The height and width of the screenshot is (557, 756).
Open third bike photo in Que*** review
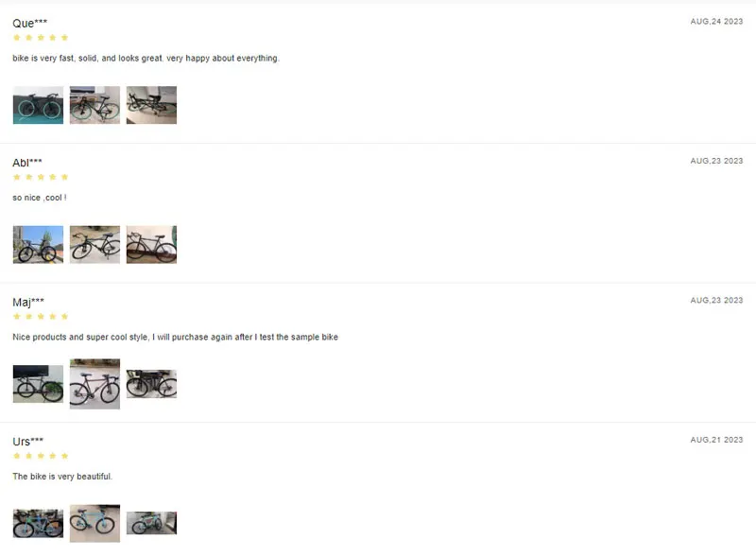coord(151,105)
